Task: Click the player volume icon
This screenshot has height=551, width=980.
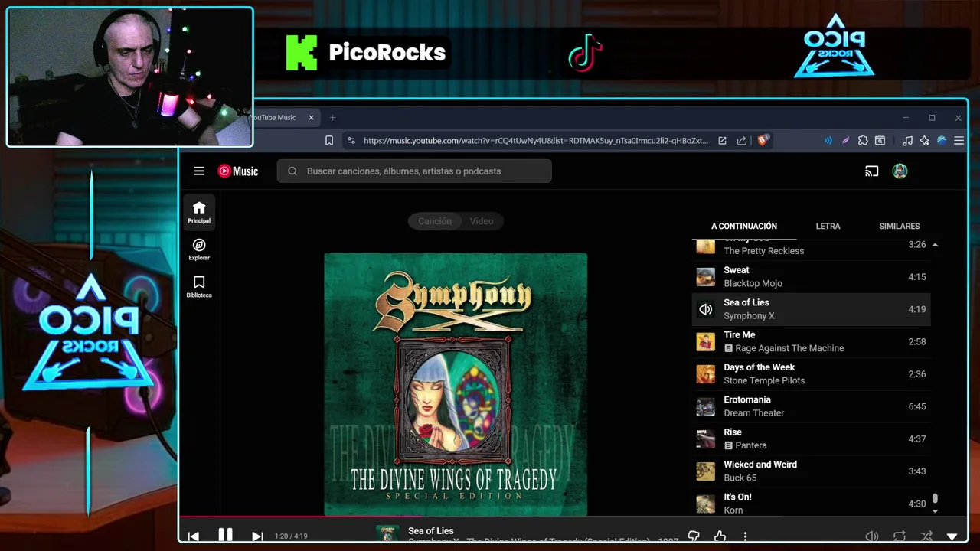Action: point(872,536)
